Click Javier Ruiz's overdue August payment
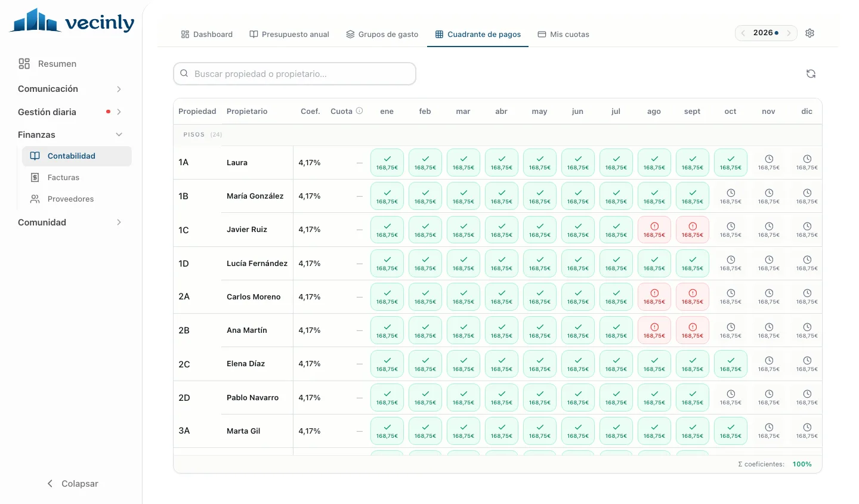Screen dimensions: 859x504 [x=654, y=230]
